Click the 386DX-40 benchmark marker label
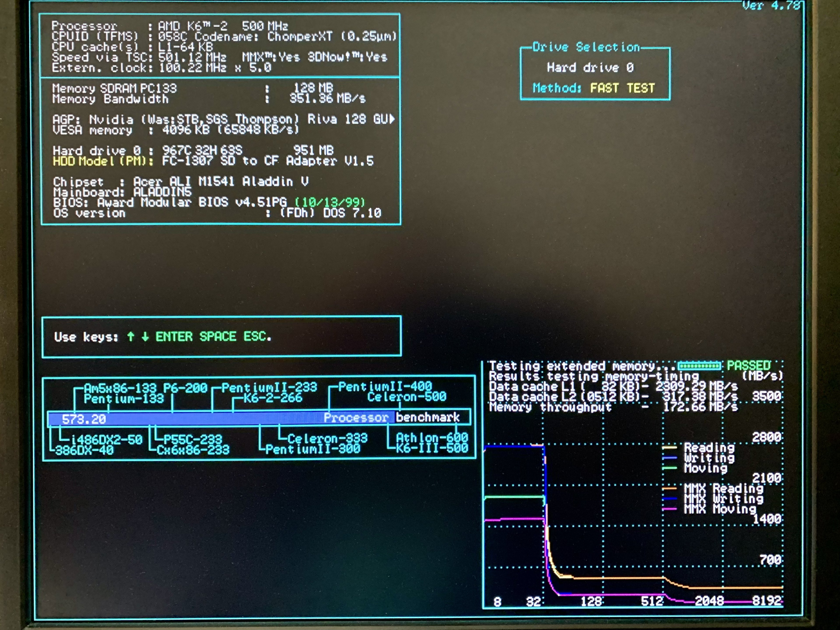Screen dimensions: 840x630 [84, 450]
